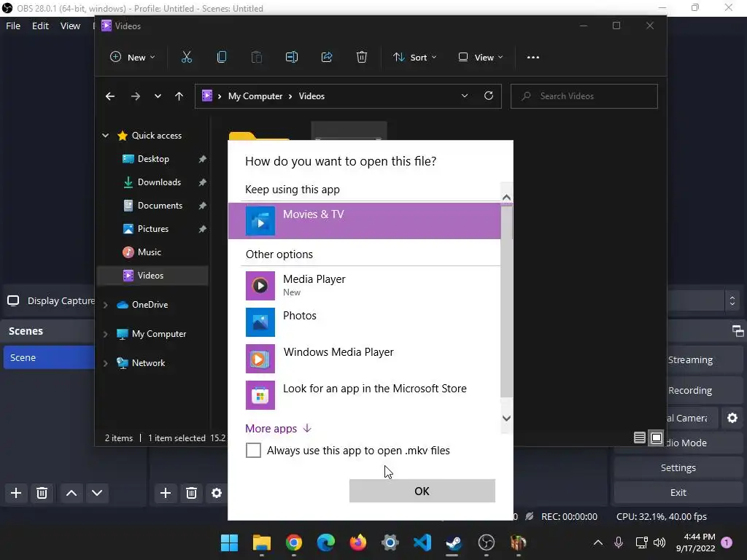The width and height of the screenshot is (747, 560).
Task: Show hidden tray icons chevron
Action: point(598,542)
